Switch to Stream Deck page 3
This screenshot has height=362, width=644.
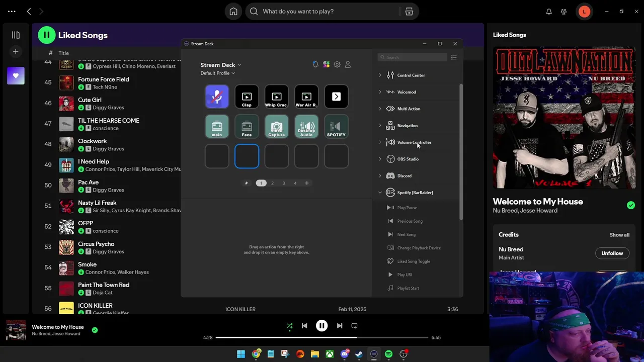pyautogui.click(x=284, y=183)
